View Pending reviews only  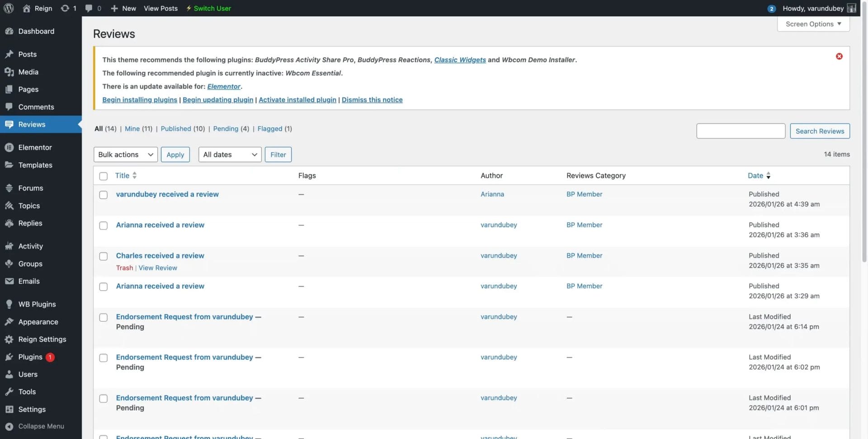(225, 128)
